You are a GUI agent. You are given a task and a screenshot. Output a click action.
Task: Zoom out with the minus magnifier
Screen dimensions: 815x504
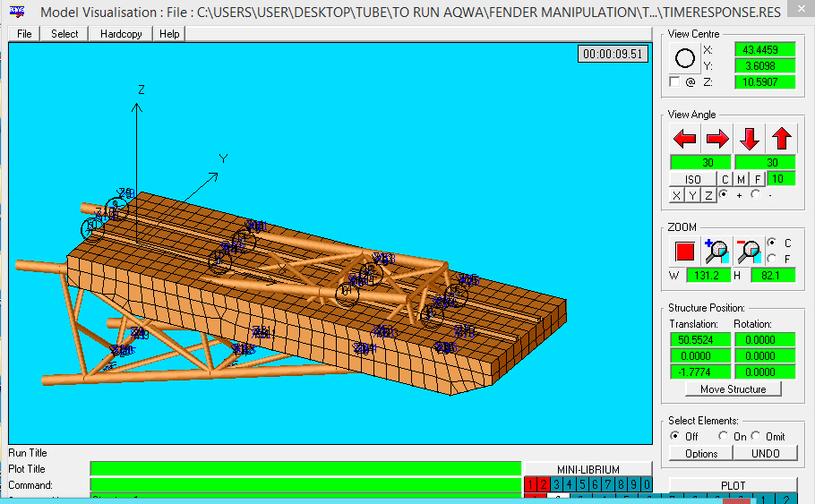[x=750, y=252]
